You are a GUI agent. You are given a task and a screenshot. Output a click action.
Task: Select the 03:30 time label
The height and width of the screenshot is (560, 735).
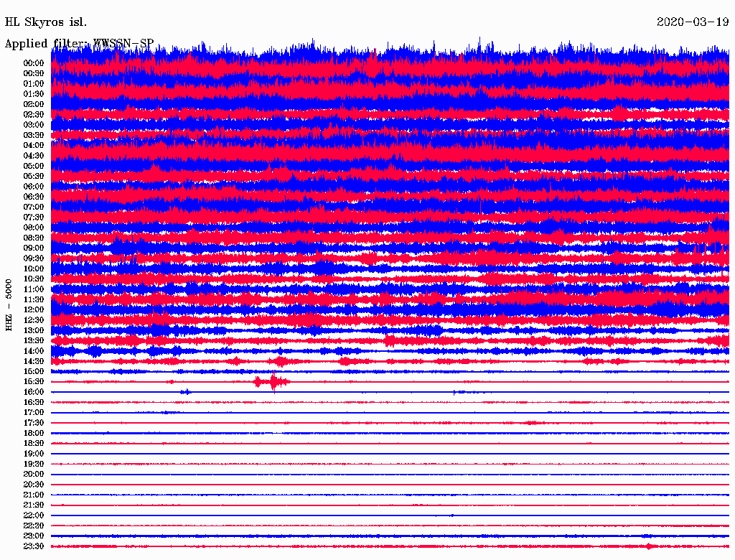coord(34,135)
